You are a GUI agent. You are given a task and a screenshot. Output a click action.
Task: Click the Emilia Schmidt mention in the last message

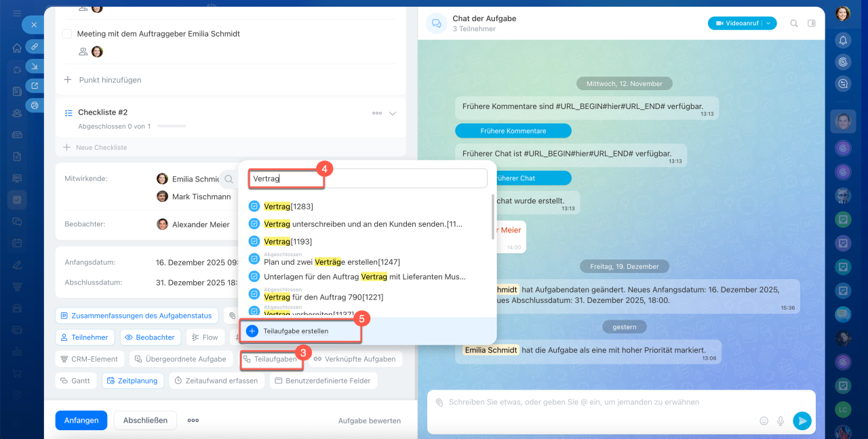click(x=490, y=350)
